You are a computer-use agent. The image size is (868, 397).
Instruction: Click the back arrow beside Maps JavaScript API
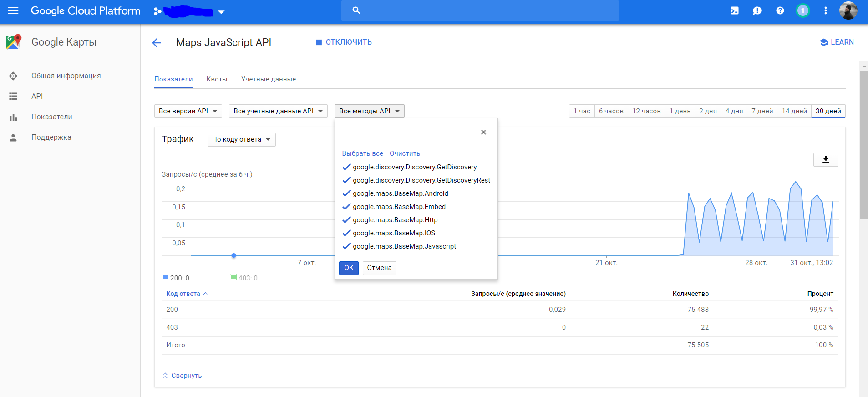[x=157, y=43]
